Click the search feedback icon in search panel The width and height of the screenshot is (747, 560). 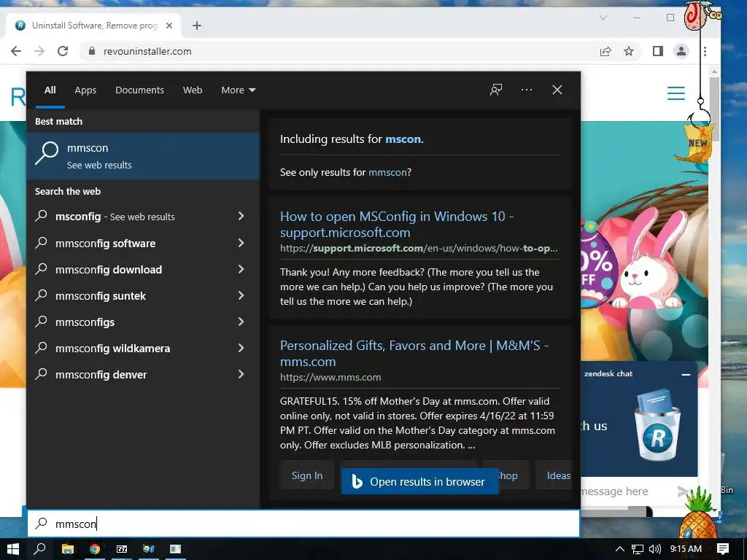(x=496, y=90)
